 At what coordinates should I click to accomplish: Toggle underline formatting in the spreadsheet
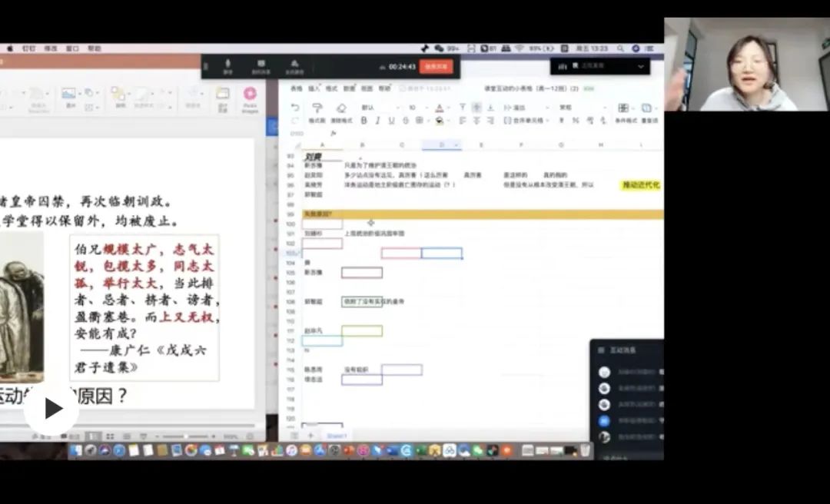point(391,121)
